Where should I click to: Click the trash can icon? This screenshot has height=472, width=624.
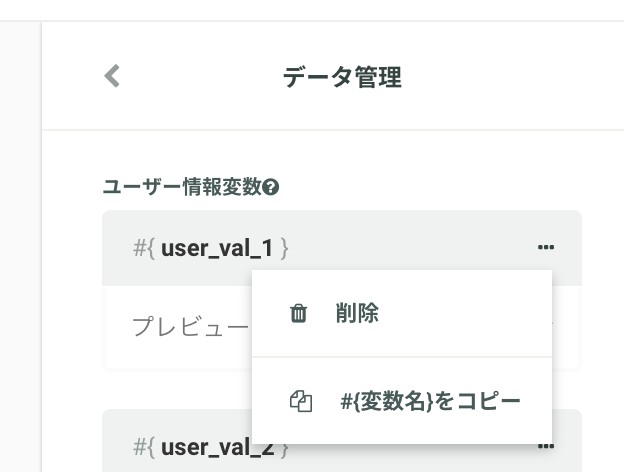(298, 313)
